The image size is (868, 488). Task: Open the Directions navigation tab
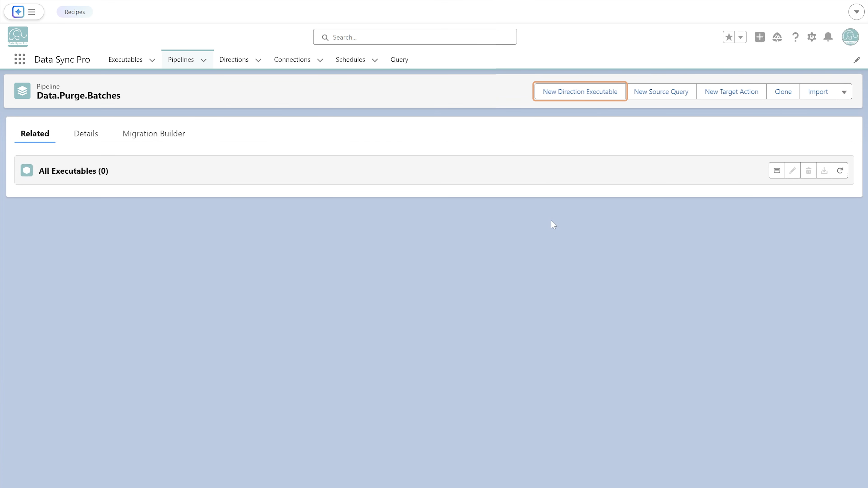(234, 59)
